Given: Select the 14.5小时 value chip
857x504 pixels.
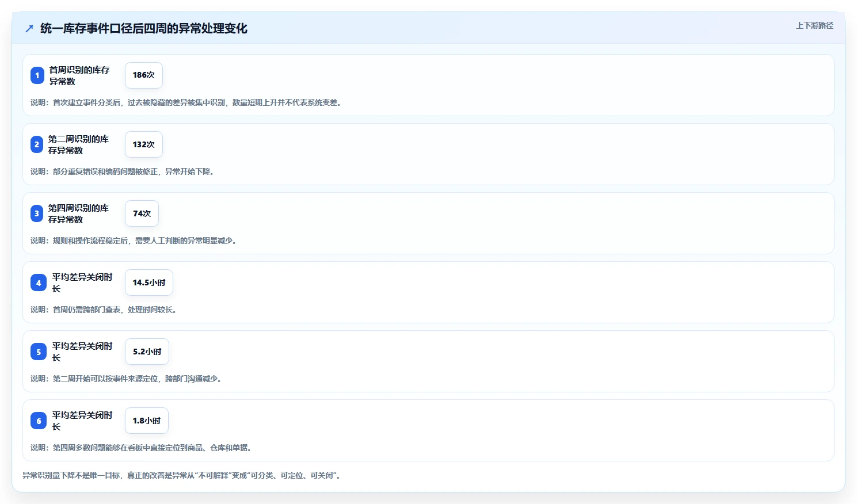Looking at the screenshot, I should pos(149,282).
